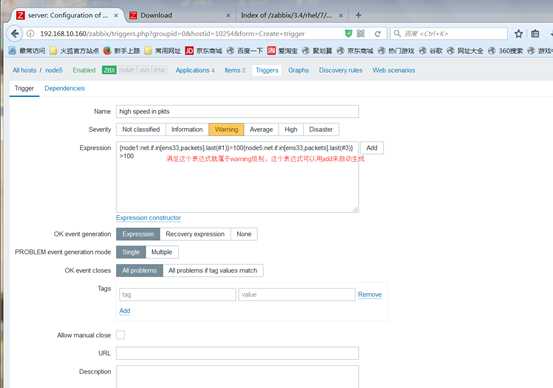Open the 热门游戏 bookmark
The height and width of the screenshot is (388, 553).
point(396,51)
